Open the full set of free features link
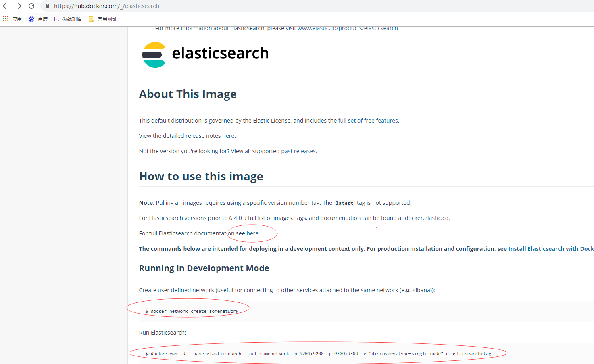This screenshot has width=594, height=364. click(x=368, y=121)
